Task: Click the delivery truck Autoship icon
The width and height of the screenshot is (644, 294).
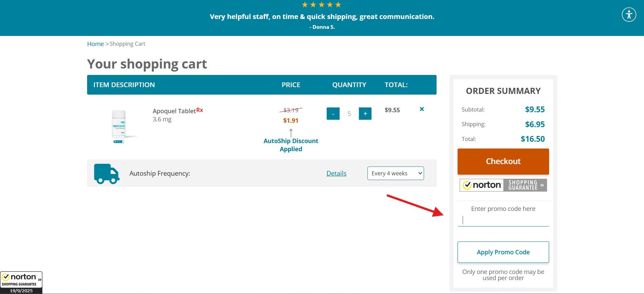Action: [106, 174]
